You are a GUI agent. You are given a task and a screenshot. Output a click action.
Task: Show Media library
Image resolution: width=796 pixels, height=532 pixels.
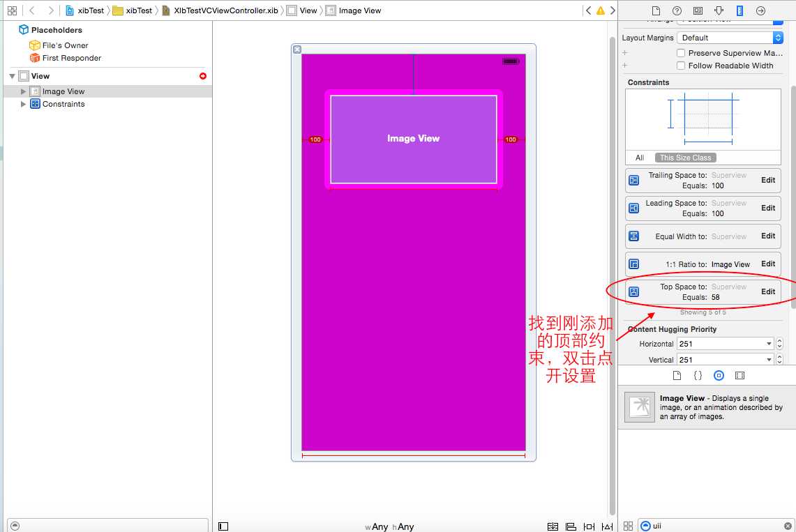click(739, 375)
